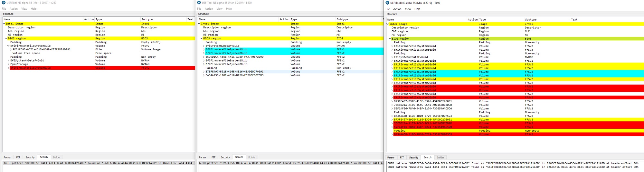Screen dimensions: 644x172
Task: Collapse the BIOS region node in the x240 window
Action: 6,38
